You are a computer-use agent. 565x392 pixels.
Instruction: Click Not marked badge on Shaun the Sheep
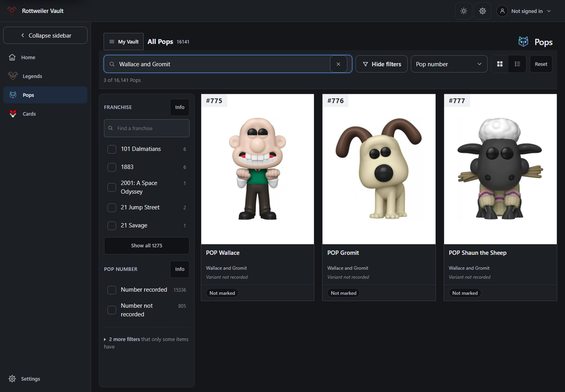(465, 293)
